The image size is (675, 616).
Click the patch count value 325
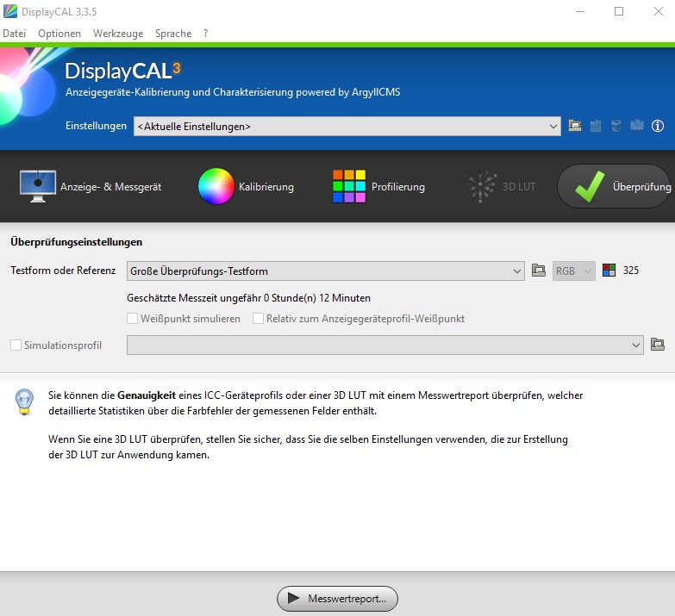point(631,271)
